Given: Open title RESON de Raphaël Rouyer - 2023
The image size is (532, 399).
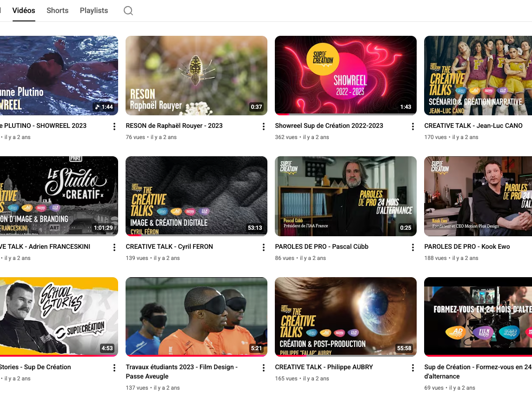Looking at the screenshot, I should point(174,126).
